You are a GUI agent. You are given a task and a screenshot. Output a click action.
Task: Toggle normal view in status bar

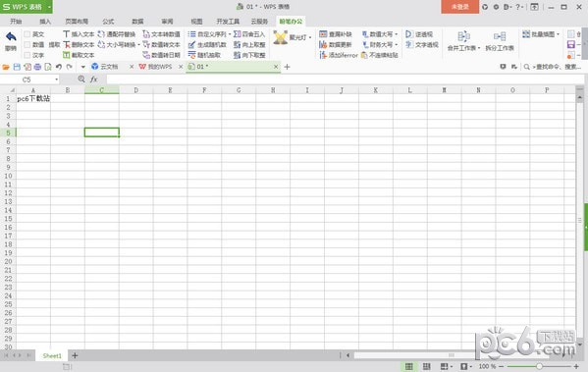(x=408, y=366)
